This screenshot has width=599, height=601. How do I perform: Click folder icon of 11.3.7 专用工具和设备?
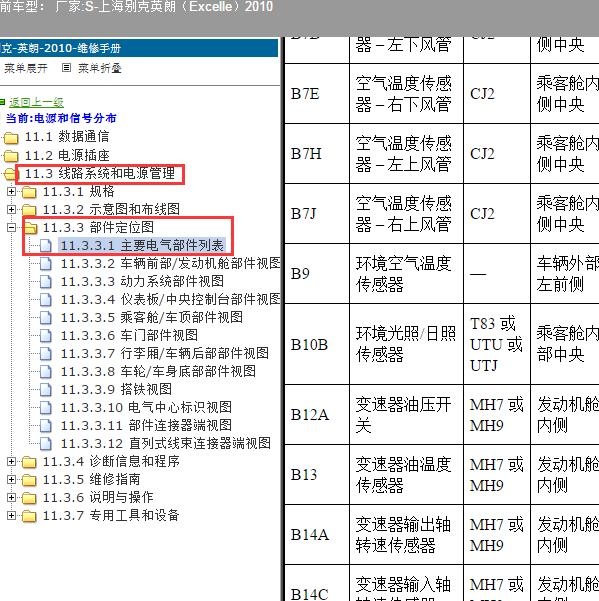coord(29,516)
